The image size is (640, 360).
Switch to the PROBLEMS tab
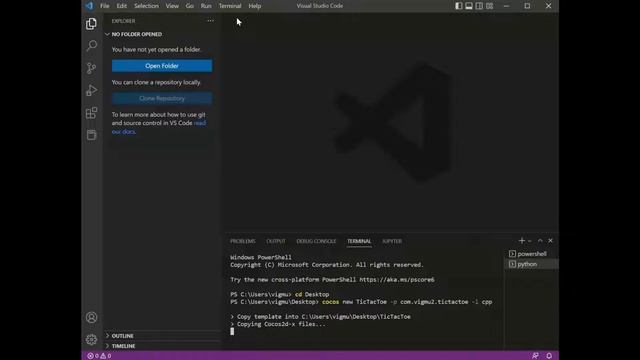pos(242,241)
